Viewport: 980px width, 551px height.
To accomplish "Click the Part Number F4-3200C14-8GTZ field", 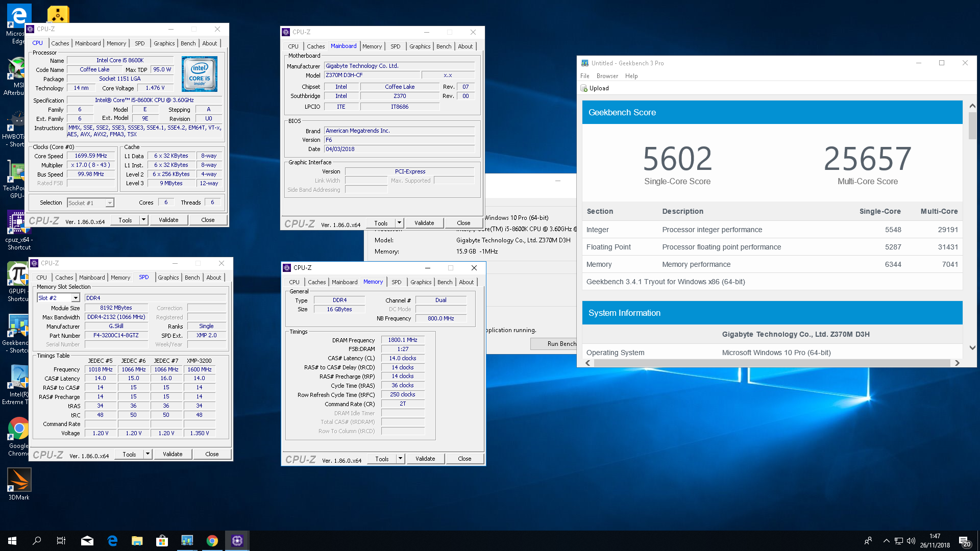I will [x=116, y=336].
